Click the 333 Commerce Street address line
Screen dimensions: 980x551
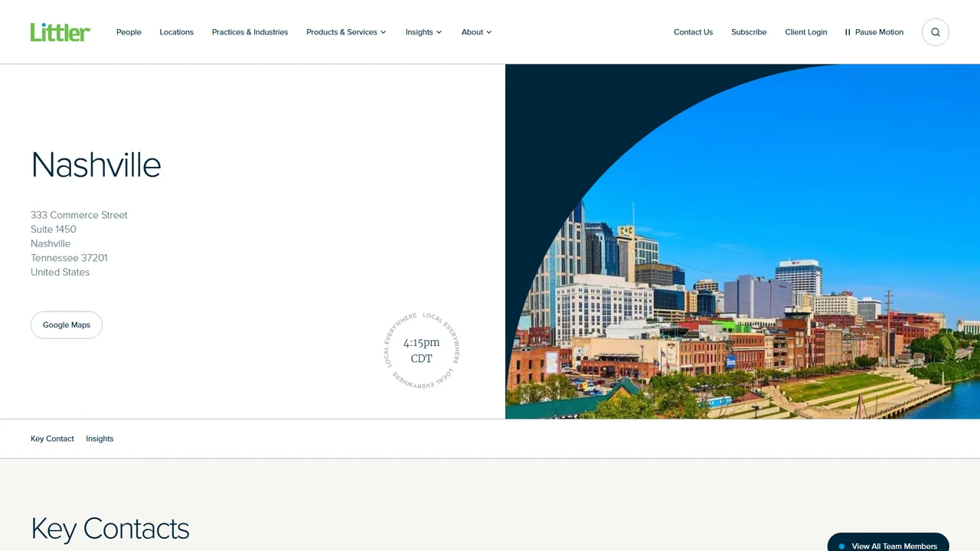coord(79,215)
